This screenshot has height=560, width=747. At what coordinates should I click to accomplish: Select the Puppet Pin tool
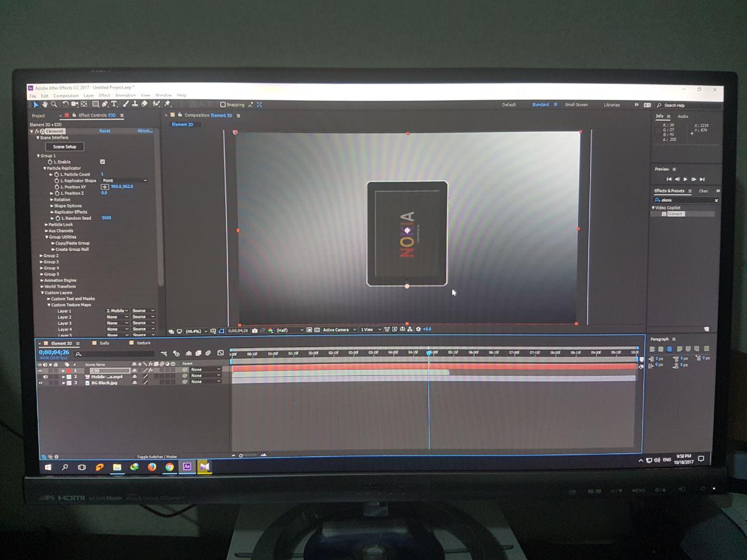[x=167, y=104]
